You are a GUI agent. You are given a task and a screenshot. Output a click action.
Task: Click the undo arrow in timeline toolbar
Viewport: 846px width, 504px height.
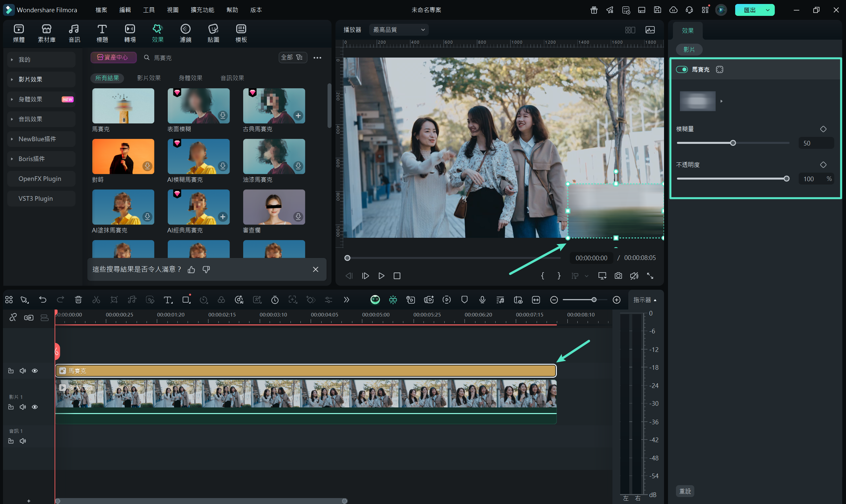(42, 300)
